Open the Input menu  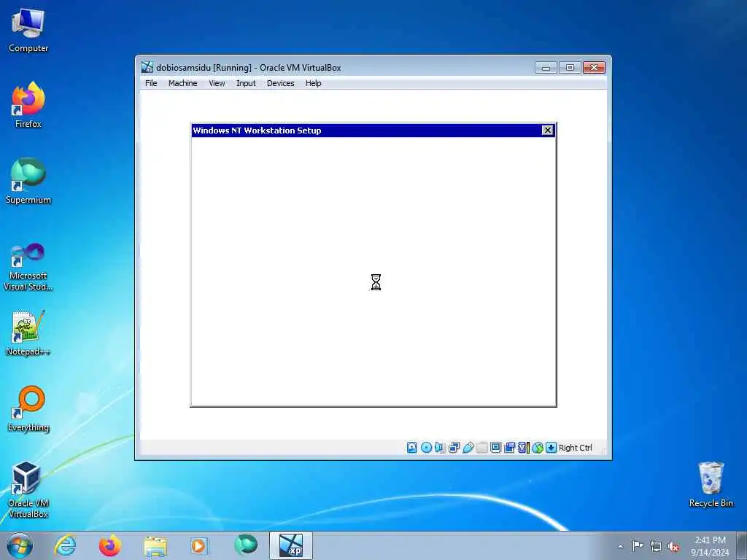[x=246, y=83]
